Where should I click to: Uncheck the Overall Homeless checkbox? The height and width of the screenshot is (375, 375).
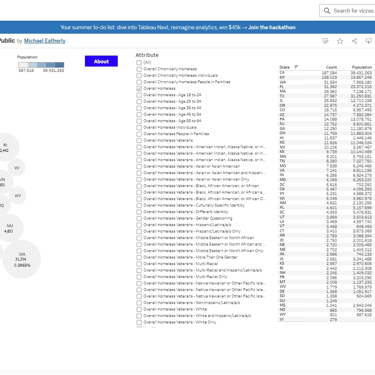[139, 88]
